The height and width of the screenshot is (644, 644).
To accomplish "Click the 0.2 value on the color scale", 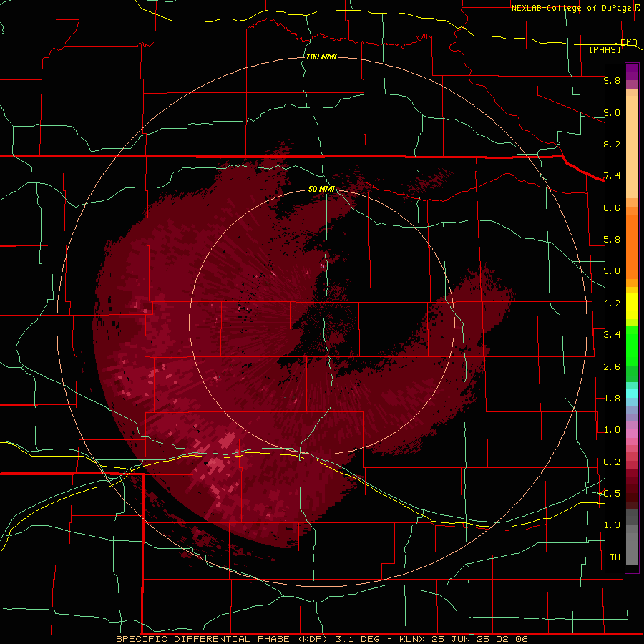I will click(612, 462).
